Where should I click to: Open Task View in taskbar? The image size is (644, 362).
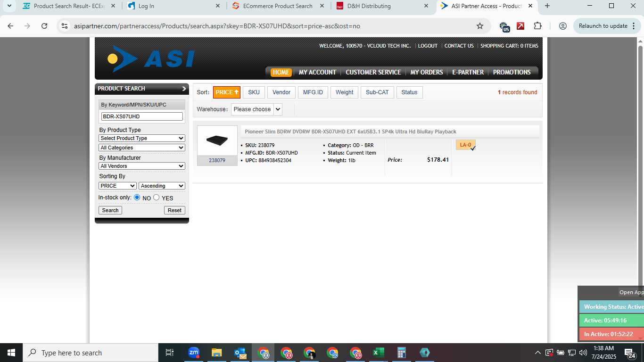pos(170,353)
